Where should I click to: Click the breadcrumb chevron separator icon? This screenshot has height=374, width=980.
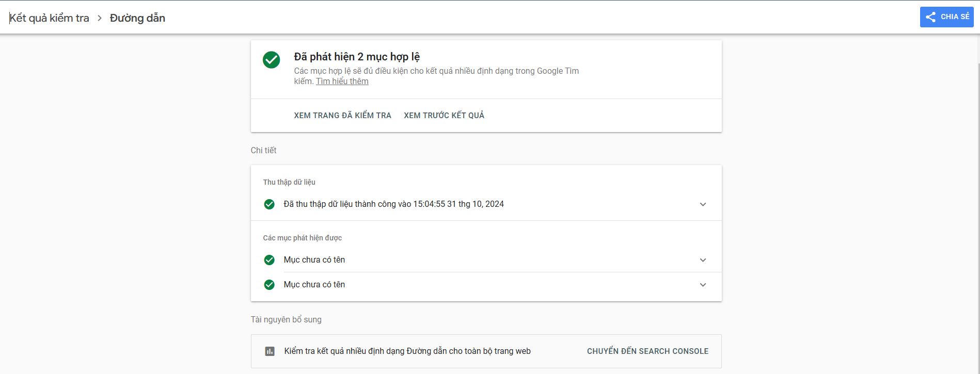[100, 18]
